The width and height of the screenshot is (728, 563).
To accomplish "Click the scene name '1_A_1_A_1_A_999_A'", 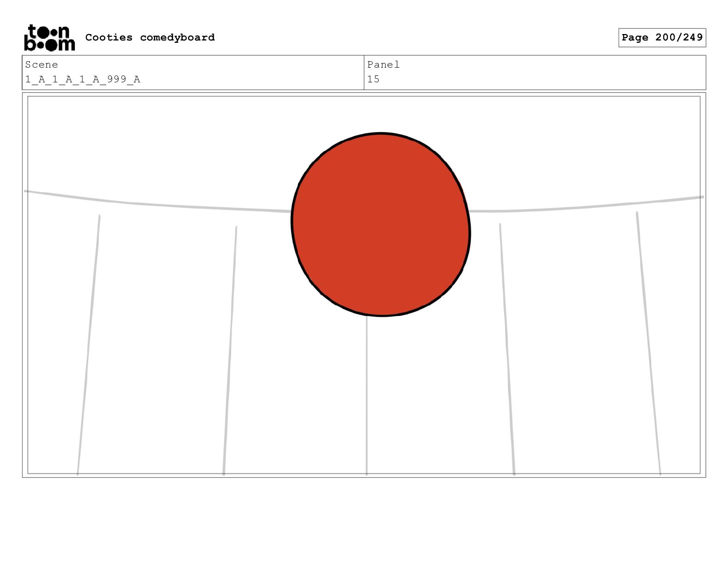I will tap(83, 79).
